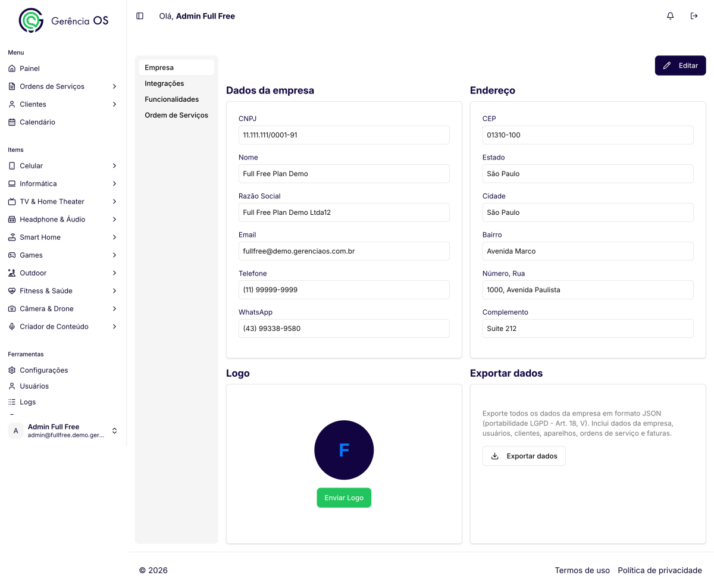714x588 pixels.
Task: Click the Fitness & Saúde heart icon
Action: pyautogui.click(x=12, y=291)
